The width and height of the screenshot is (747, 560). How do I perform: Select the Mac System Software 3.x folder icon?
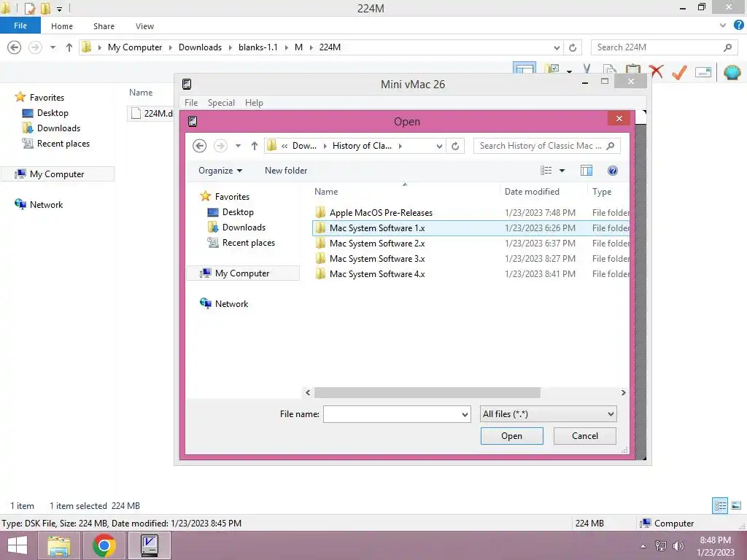point(321,259)
